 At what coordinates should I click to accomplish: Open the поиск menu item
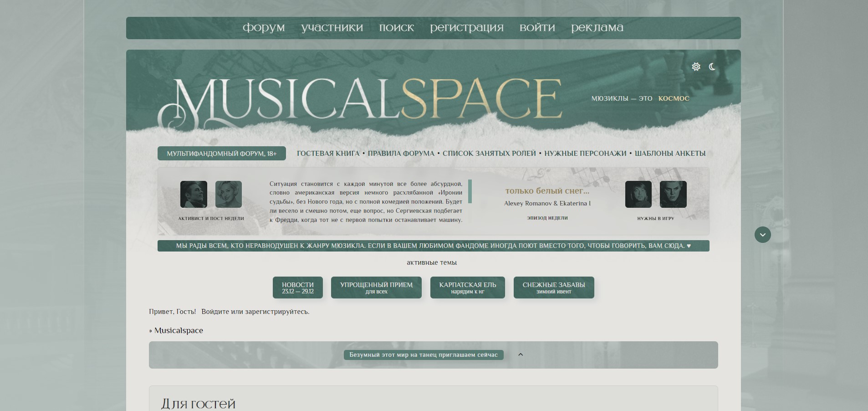[x=397, y=27]
